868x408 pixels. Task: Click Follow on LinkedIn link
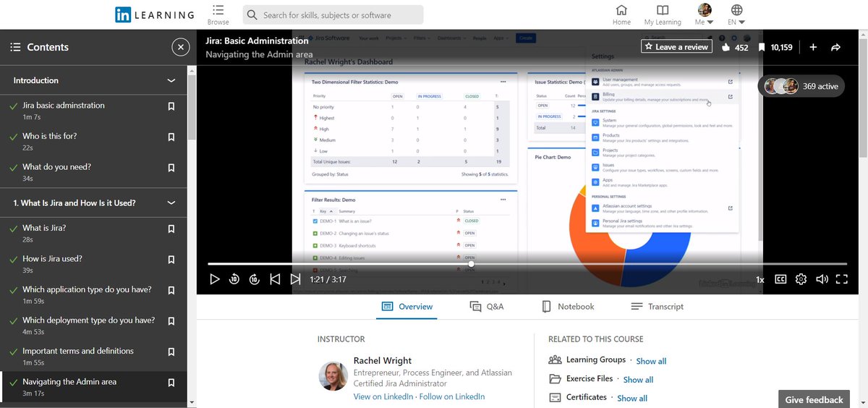pyautogui.click(x=452, y=396)
